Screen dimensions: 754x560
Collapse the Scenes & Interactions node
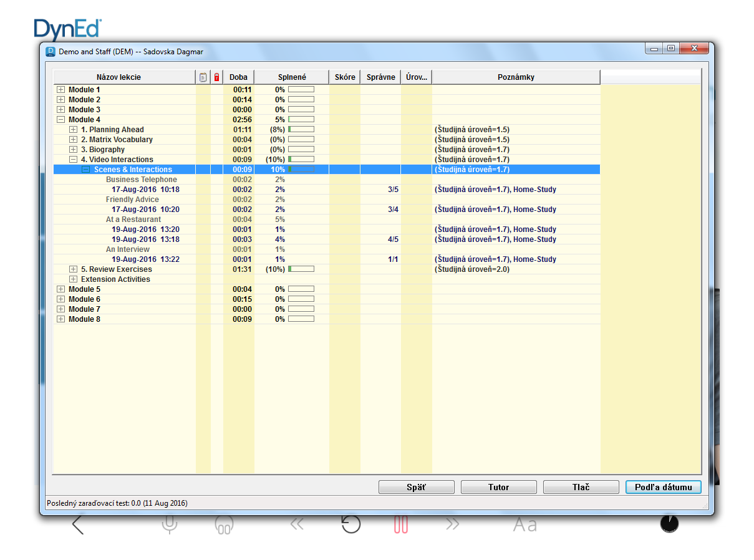pyautogui.click(x=85, y=170)
